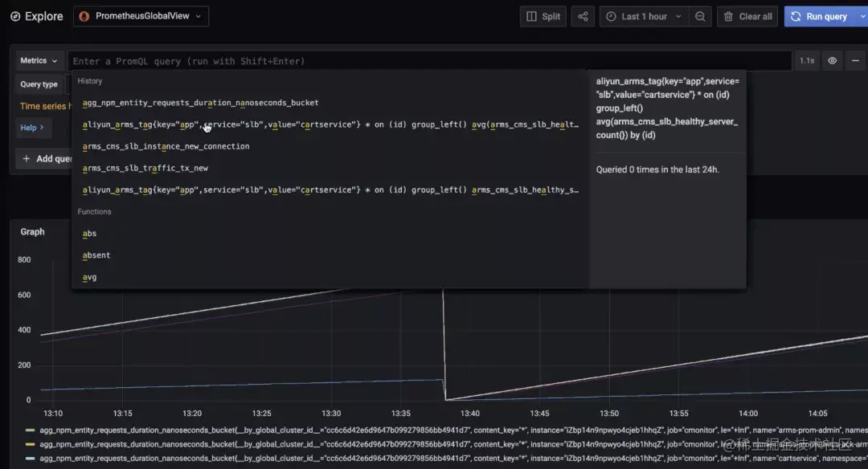Click the History section header
Image resolution: width=868 pixels, height=469 pixels.
[90, 81]
